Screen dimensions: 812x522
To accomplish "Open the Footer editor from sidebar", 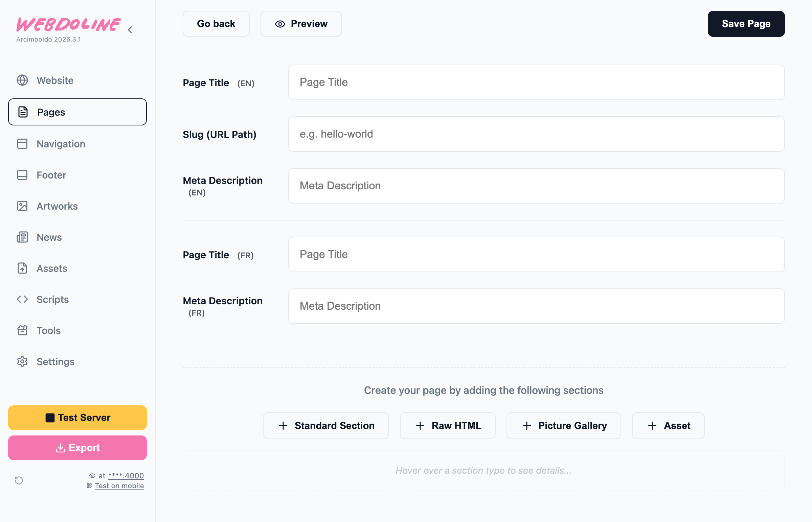I will [51, 175].
